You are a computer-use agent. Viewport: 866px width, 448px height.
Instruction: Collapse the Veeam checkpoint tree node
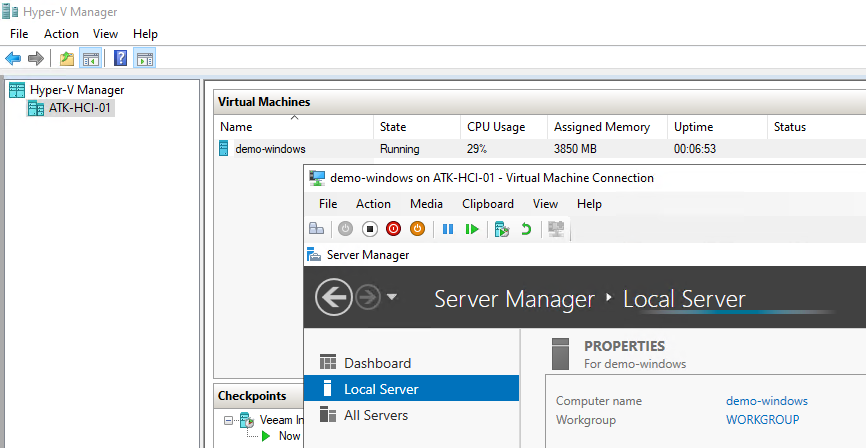tap(228, 420)
